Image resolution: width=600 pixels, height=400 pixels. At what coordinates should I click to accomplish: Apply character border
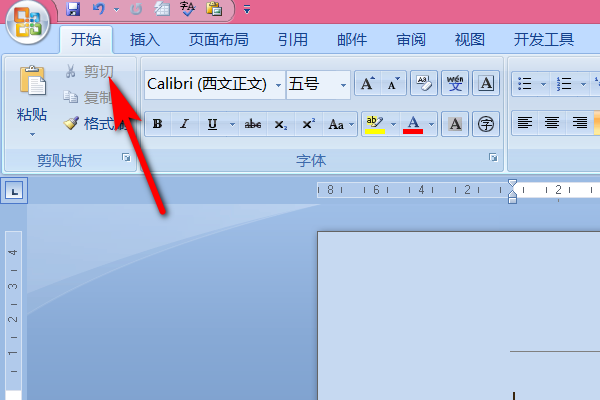[486, 83]
